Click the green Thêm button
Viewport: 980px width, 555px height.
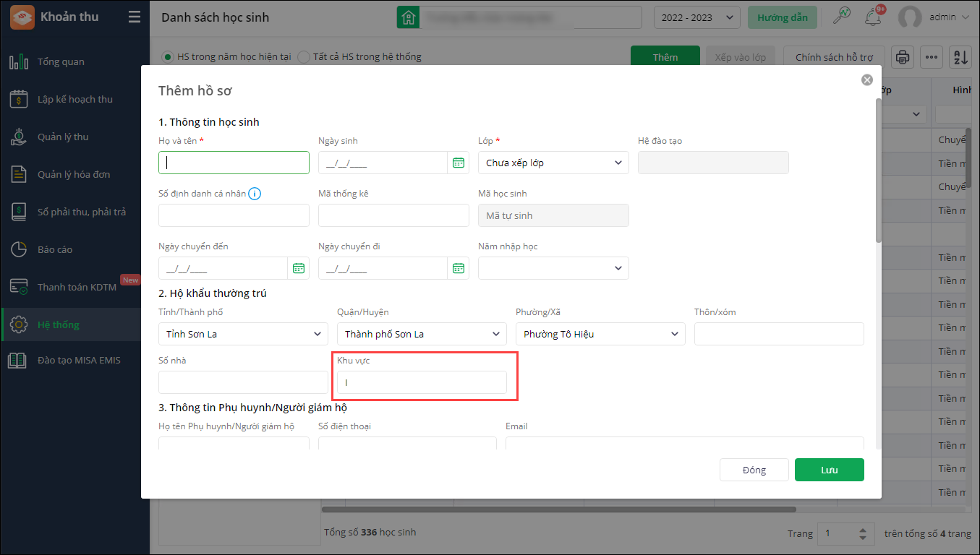665,57
